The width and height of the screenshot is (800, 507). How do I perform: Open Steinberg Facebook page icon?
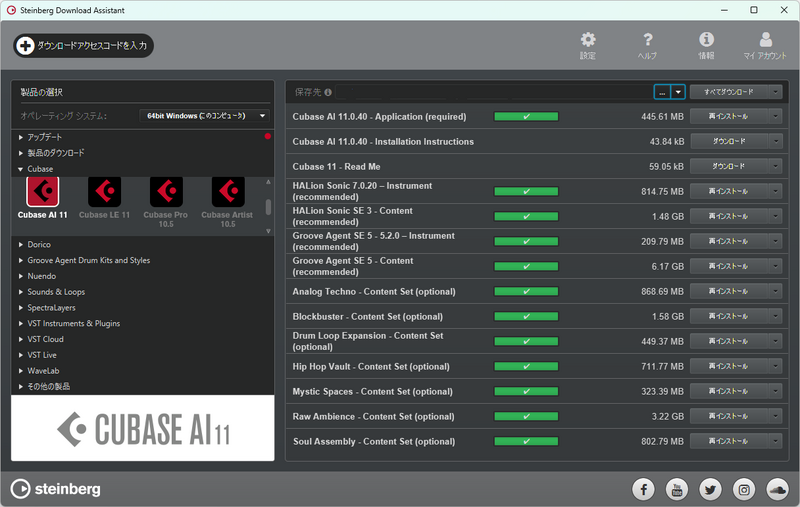[x=643, y=490]
